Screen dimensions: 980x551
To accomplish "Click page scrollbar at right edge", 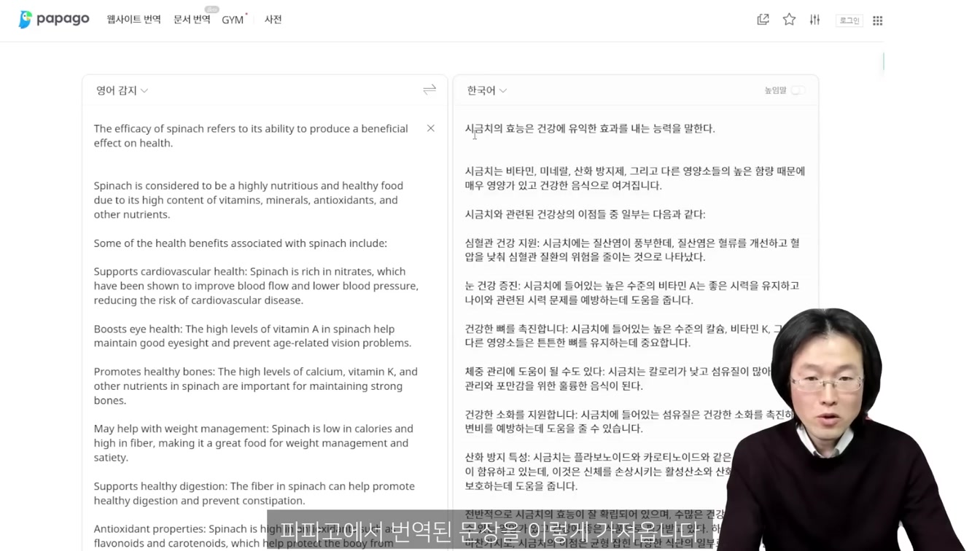I will click(x=884, y=62).
